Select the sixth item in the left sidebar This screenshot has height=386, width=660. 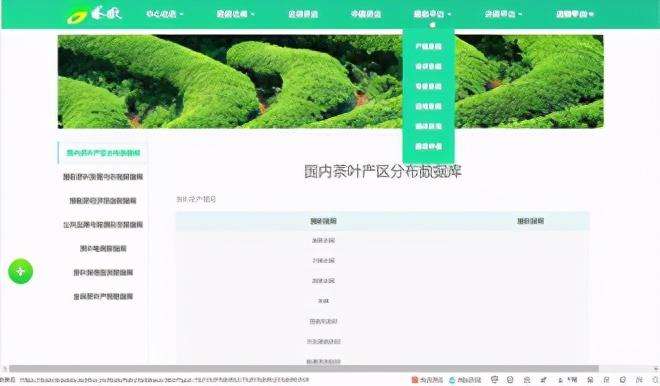103,273
